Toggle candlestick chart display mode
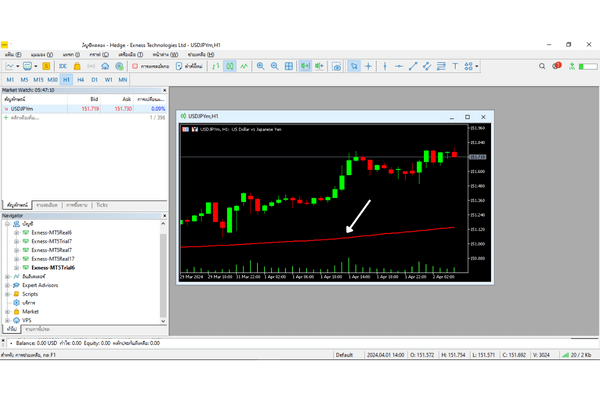The width and height of the screenshot is (600, 400). point(229,66)
